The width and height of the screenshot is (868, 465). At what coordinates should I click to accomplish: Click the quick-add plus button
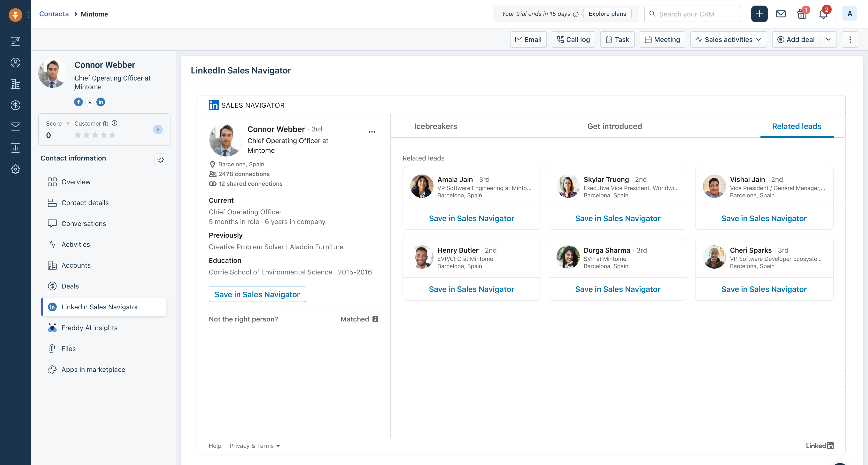[759, 14]
